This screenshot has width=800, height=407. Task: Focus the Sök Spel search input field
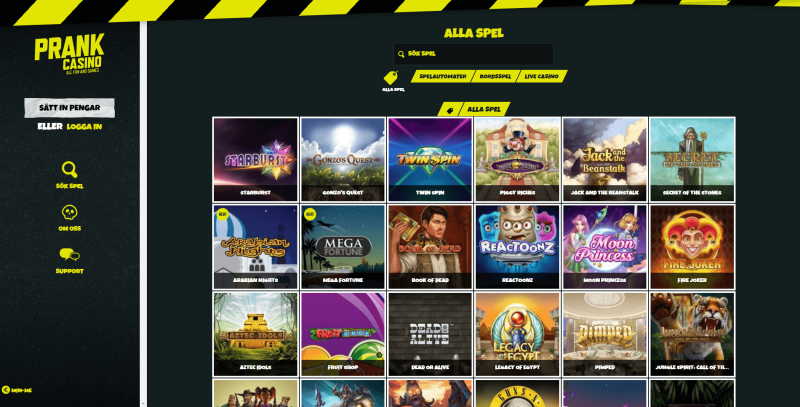473,54
